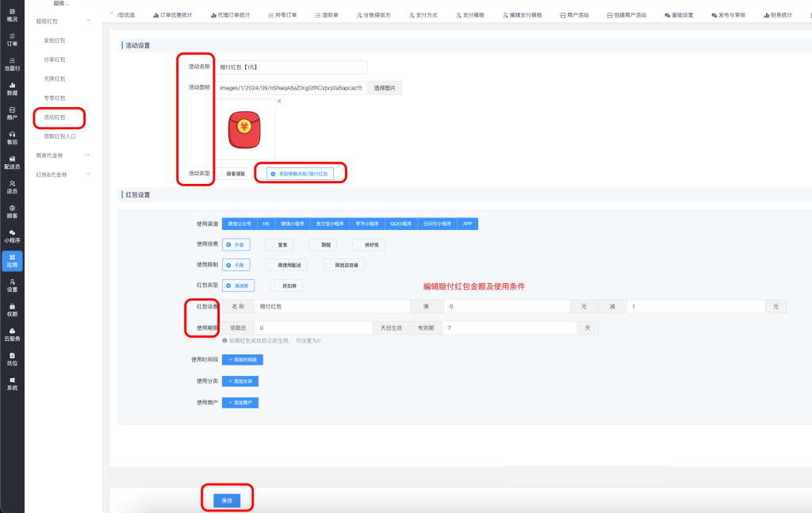Click the 设置 settings icon in sidebar
Screen dimensions: 812x513
point(12,285)
